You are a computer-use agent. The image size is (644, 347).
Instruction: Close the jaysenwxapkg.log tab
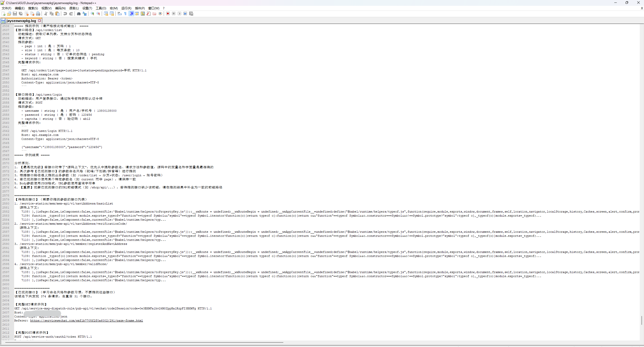click(39, 21)
